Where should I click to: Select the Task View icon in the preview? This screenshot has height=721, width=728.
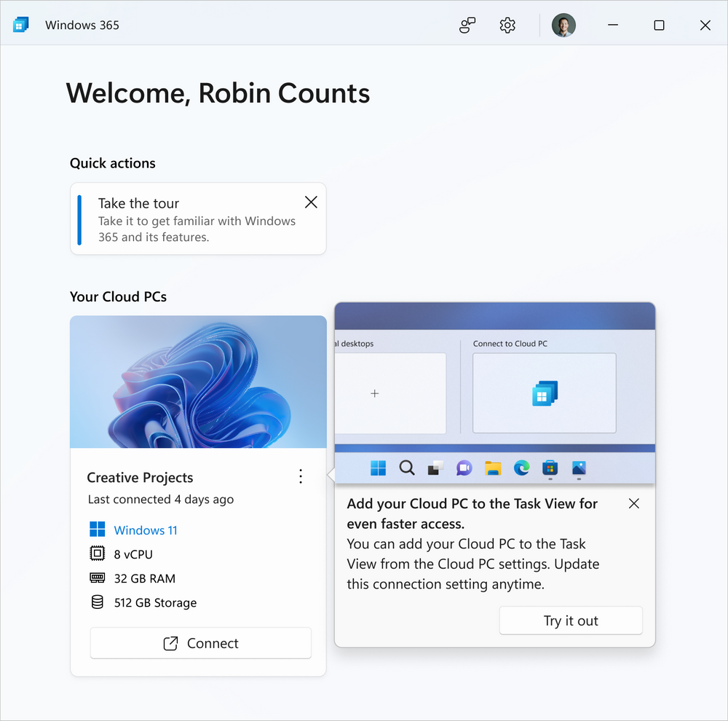click(x=435, y=468)
